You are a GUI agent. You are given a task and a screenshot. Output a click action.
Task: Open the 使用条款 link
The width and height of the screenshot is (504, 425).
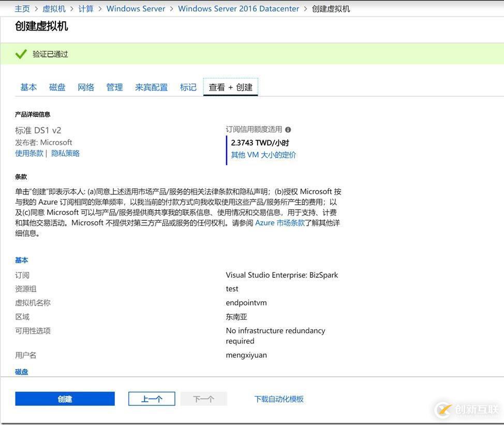29,153
